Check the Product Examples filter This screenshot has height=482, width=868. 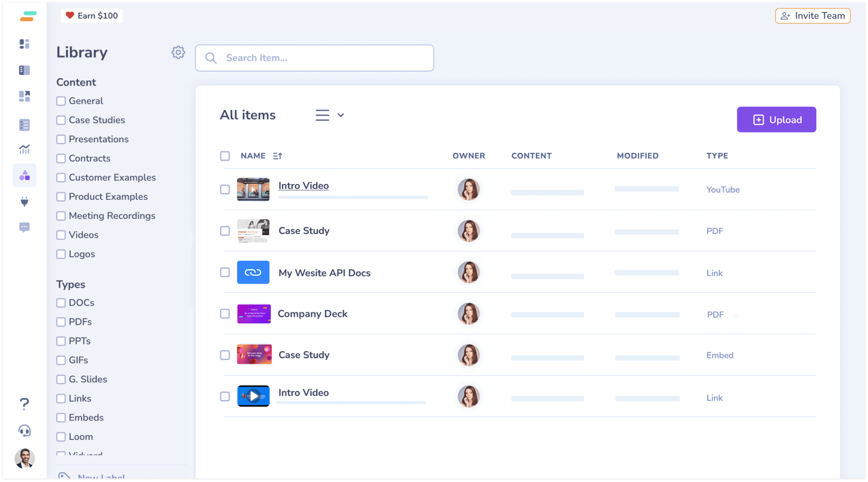61,197
